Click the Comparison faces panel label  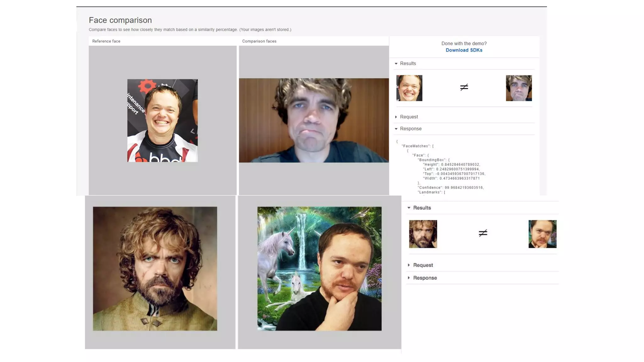(x=259, y=41)
